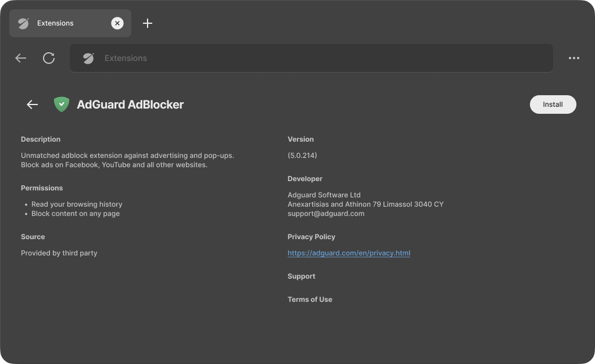Reload the Extensions page
595x364 pixels.
coord(49,58)
